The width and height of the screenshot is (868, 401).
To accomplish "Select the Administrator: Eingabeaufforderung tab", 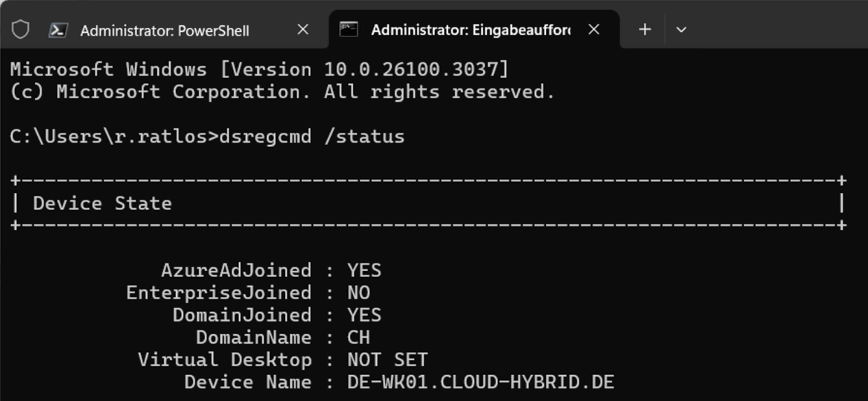I will pyautogui.click(x=470, y=30).
